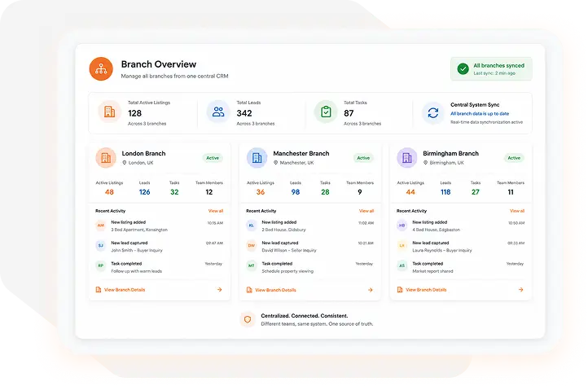Screen dimensions: 588x386
Task: Click the Birmingham Branch building icon
Action: (407, 158)
